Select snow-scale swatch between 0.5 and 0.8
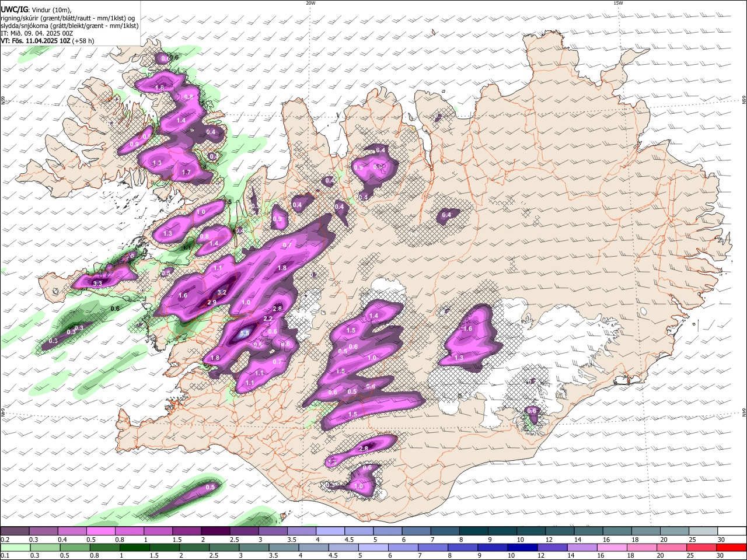Viewport: 747px width, 560px height. (100, 531)
